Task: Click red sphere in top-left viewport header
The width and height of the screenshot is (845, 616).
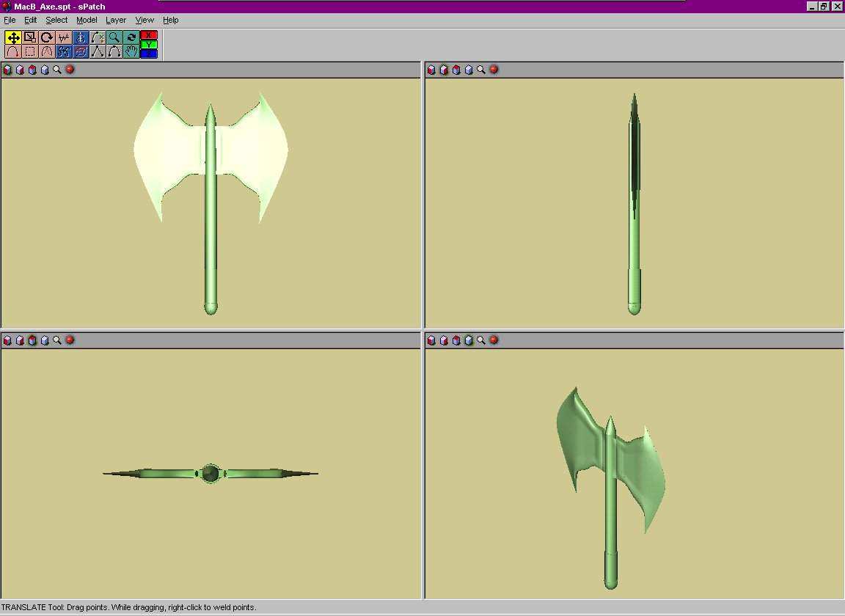Action: click(70, 70)
